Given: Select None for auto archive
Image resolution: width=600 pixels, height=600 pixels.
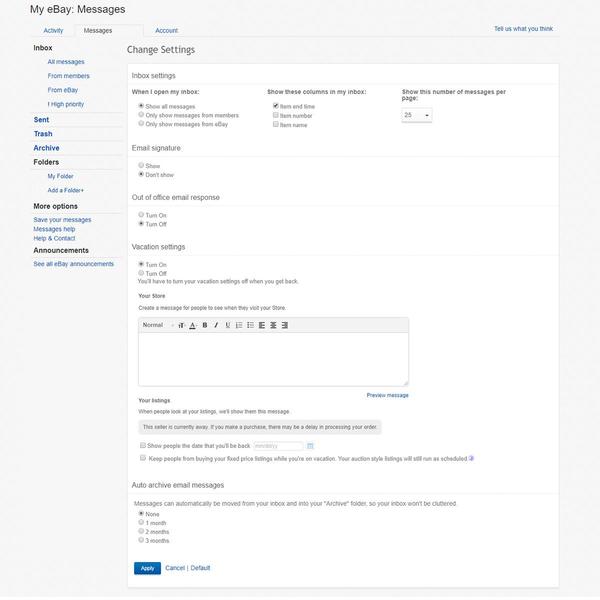Looking at the screenshot, I should (141, 514).
